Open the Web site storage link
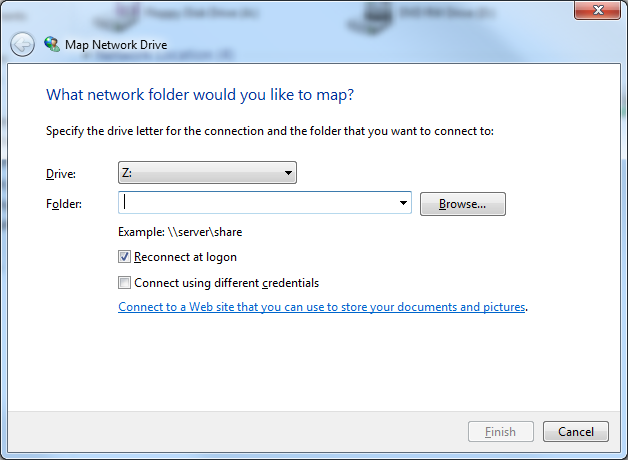Screen dimensions: 628x460 coord(322,307)
